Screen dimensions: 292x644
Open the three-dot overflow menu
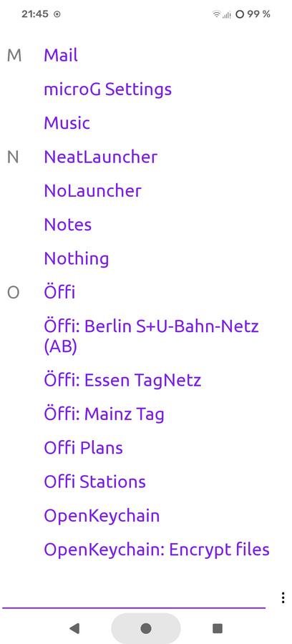coord(283,597)
